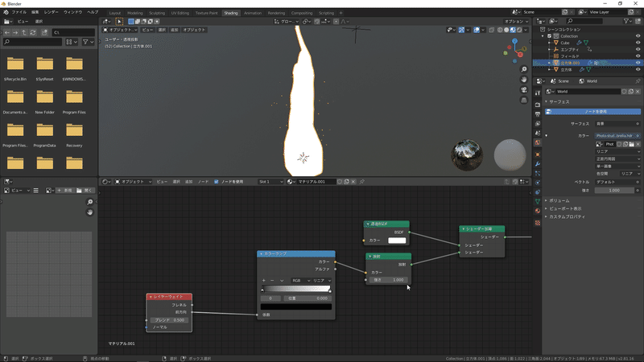Hide Collection in outliner with eye icon
This screenshot has width=644, height=362.
638,36
